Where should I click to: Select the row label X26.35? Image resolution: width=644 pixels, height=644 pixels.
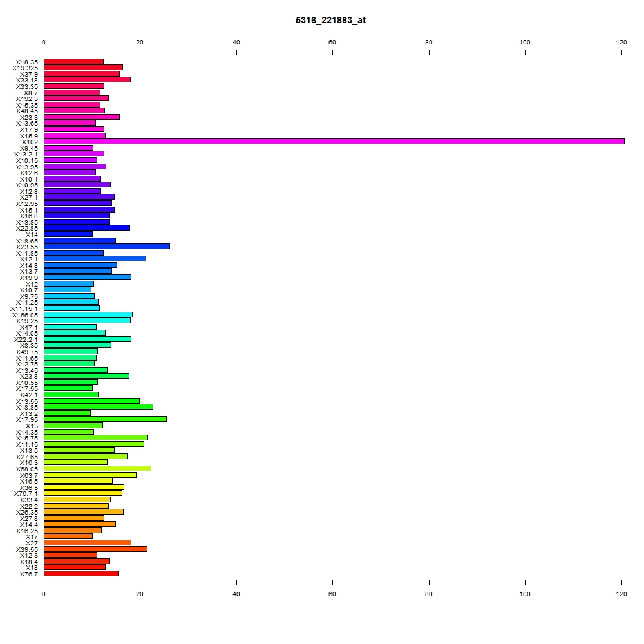(x=27, y=512)
